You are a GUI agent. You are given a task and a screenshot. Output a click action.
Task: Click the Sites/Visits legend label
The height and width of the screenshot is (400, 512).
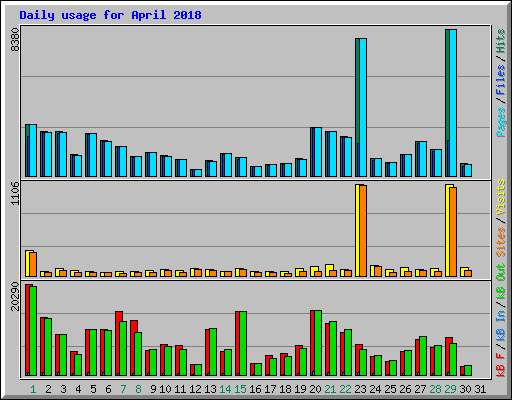coord(500,218)
